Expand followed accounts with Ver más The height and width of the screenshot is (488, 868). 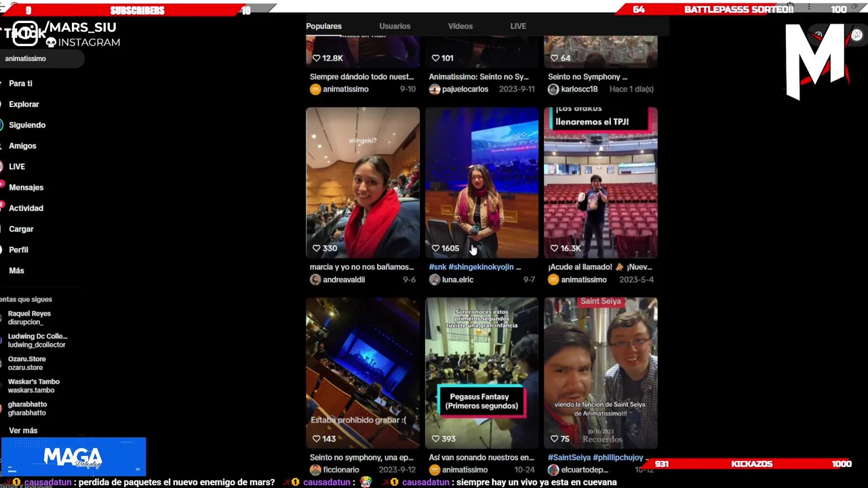coord(23,430)
